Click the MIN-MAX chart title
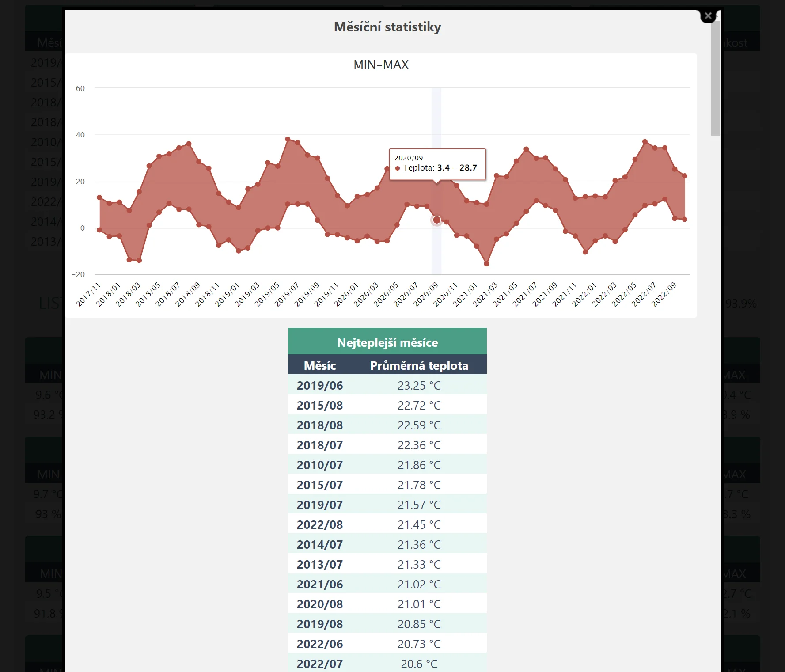The image size is (785, 672). click(x=381, y=65)
